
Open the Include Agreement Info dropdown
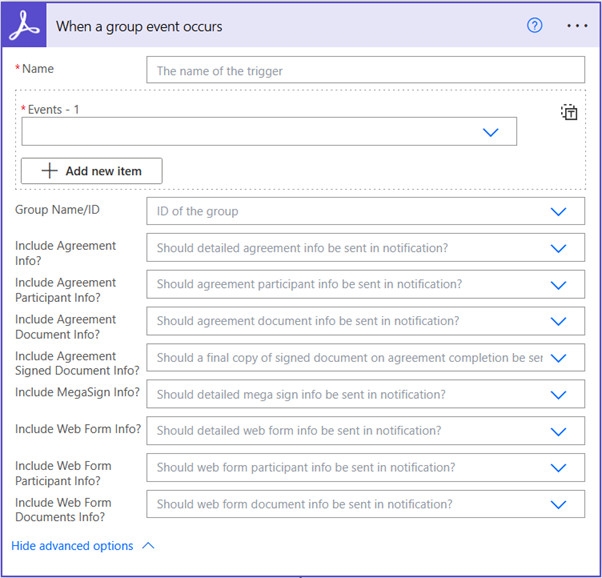[558, 248]
